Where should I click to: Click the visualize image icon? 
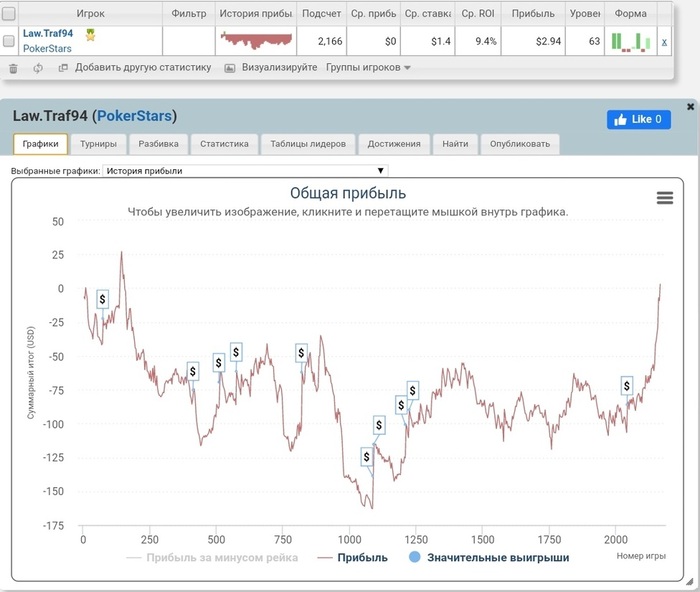(x=229, y=68)
